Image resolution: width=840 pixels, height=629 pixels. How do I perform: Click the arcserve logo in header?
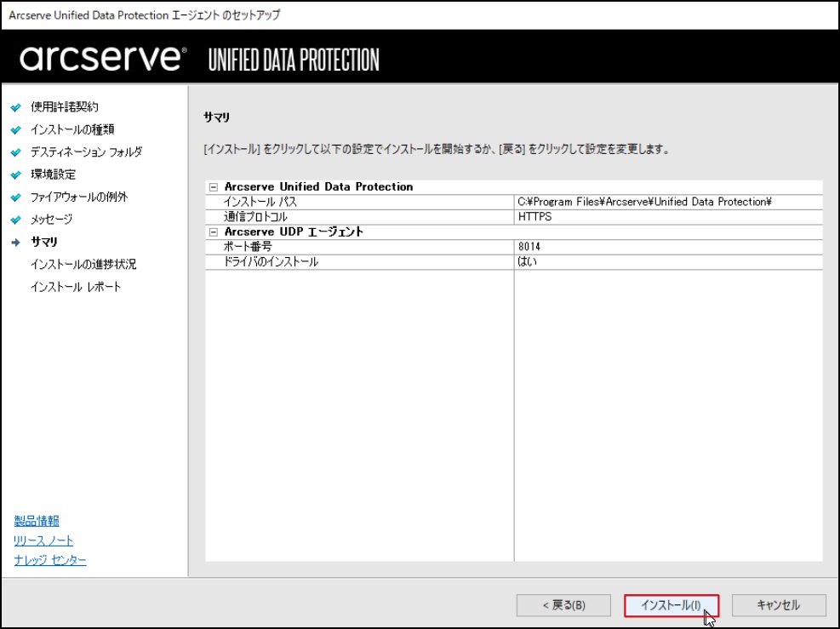[x=101, y=59]
